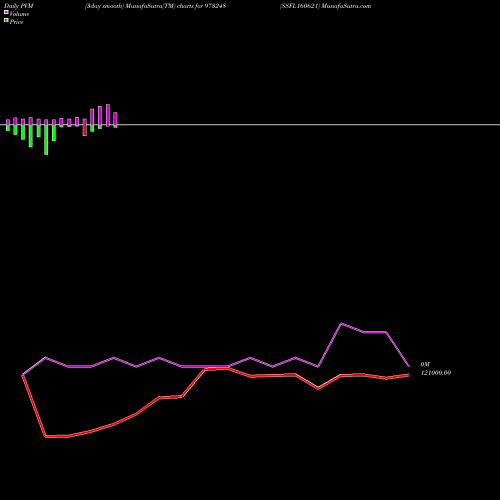Image resolution: width=500 pixels, height=500 pixels.
Task: Click the tallest magenta volume bar
Action: pos(108,115)
